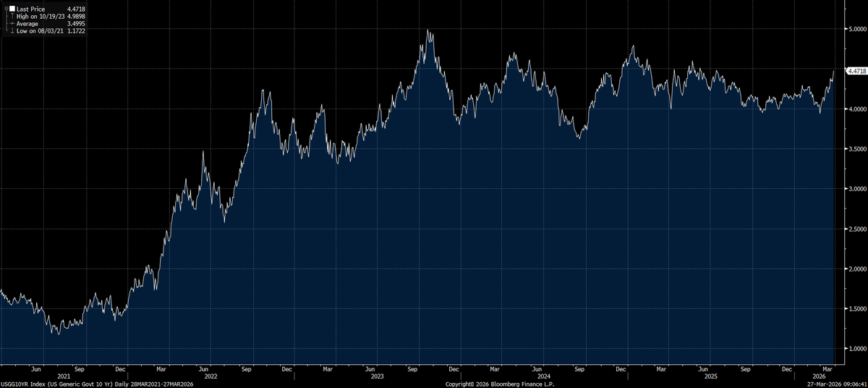The height and width of the screenshot is (388, 868).
Task: Select the 'Last Price' legend label
Action: [x=30, y=9]
